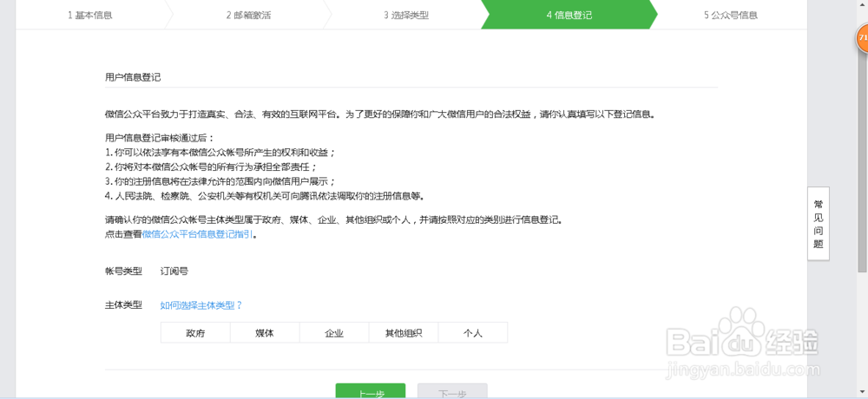
Task: Choose 个人 as the subject type
Action: (x=473, y=333)
